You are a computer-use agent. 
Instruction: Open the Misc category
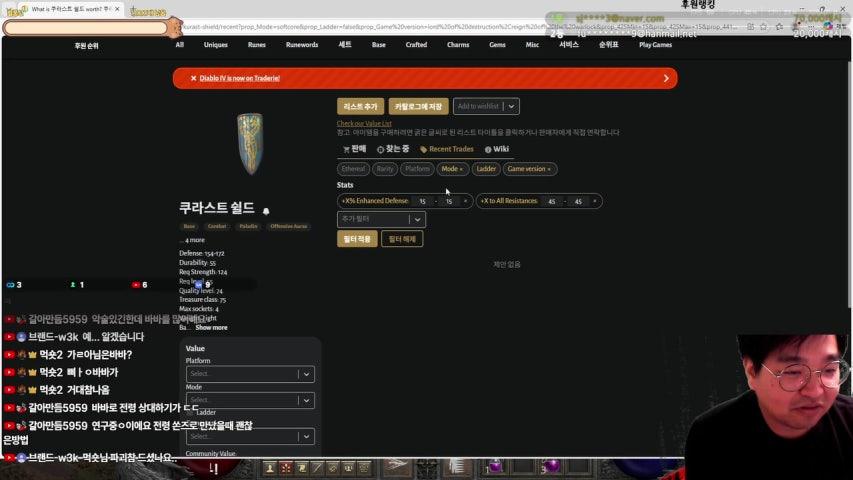point(532,45)
